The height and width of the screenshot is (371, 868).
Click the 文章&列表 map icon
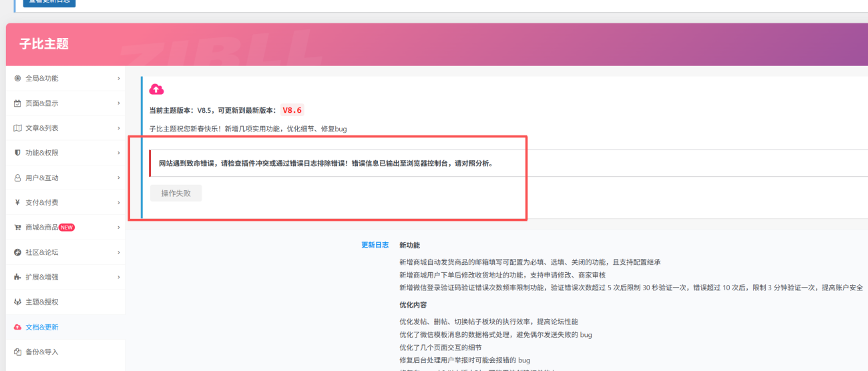[18, 128]
